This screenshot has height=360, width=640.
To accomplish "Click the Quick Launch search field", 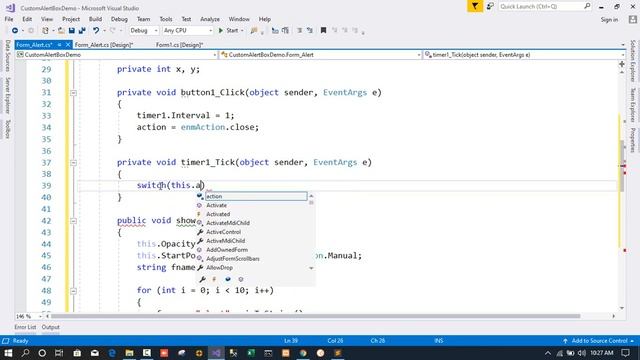I will 544,6.
